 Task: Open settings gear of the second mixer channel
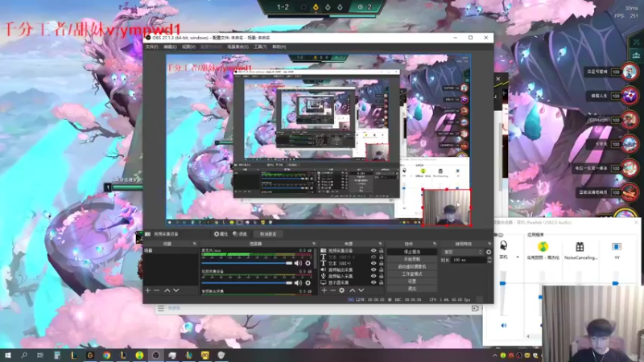[x=308, y=283]
